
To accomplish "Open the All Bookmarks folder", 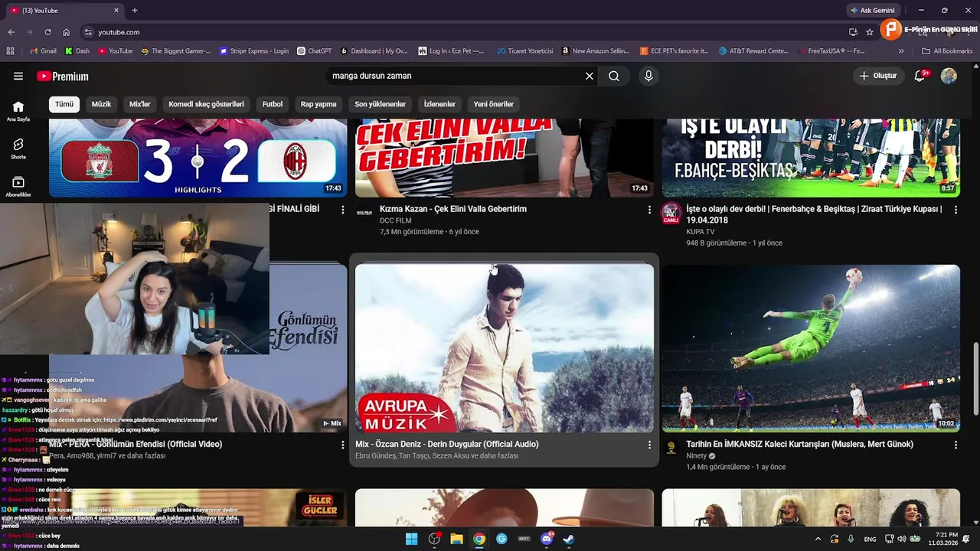I will 947,51.
